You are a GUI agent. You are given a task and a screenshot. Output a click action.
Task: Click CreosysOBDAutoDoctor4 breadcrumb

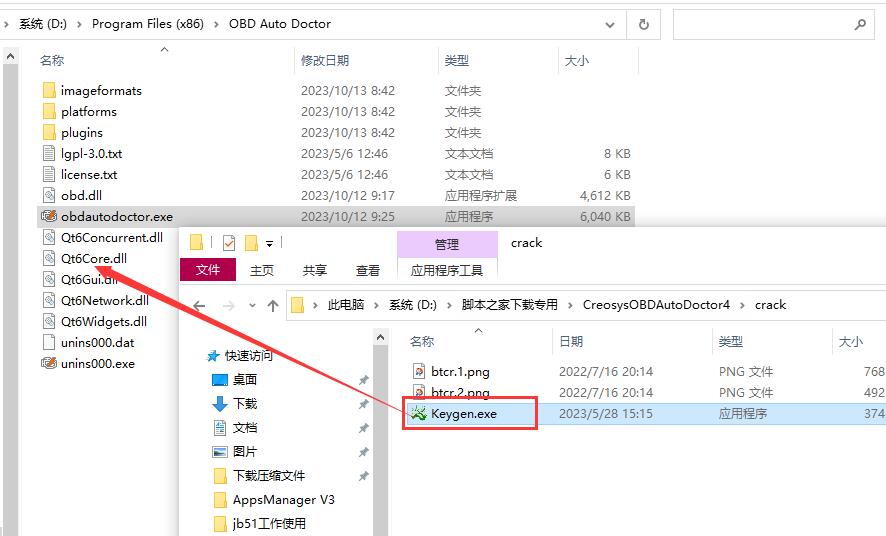[x=656, y=305]
